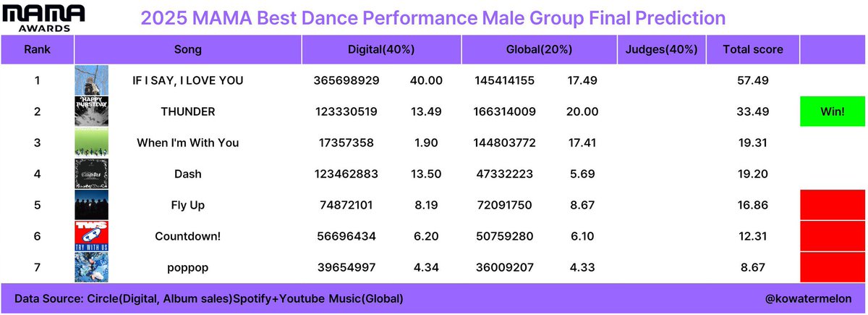Click song title Dash
868x315 pixels.
pyautogui.click(x=188, y=174)
